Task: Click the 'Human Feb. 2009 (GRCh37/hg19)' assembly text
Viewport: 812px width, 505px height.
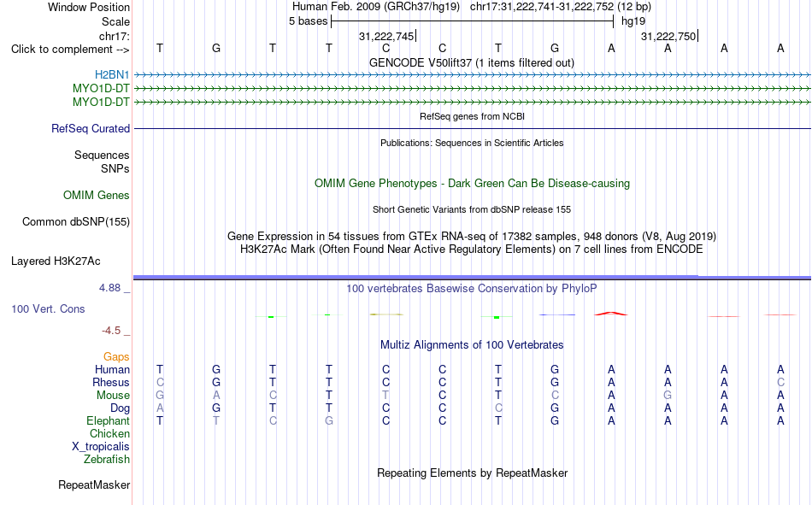Action: point(376,7)
